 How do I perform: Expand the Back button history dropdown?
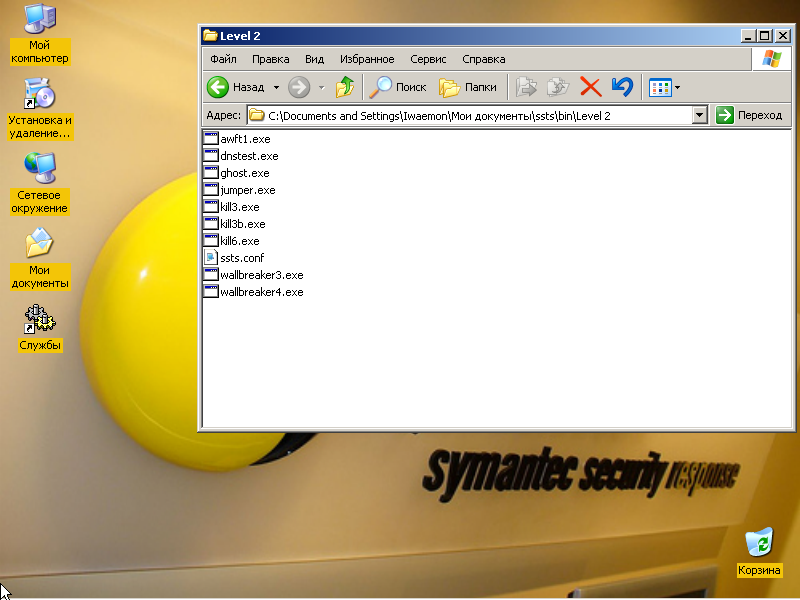click(276, 88)
